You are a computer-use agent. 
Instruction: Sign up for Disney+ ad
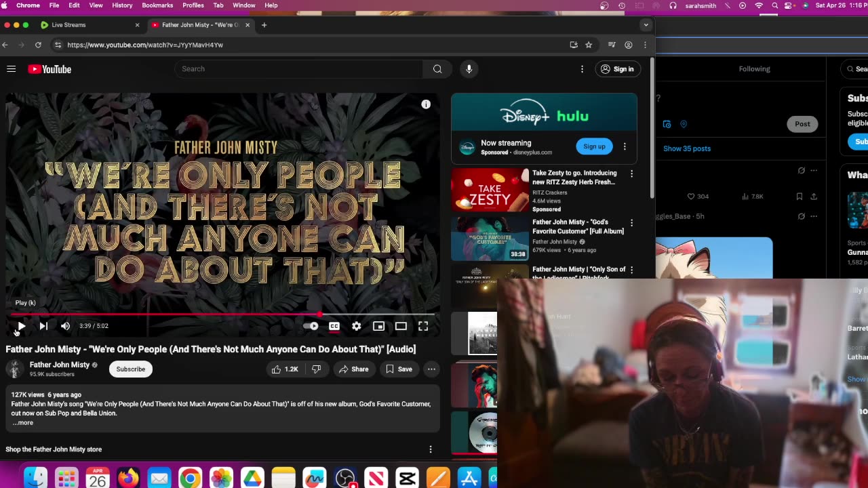coord(594,146)
